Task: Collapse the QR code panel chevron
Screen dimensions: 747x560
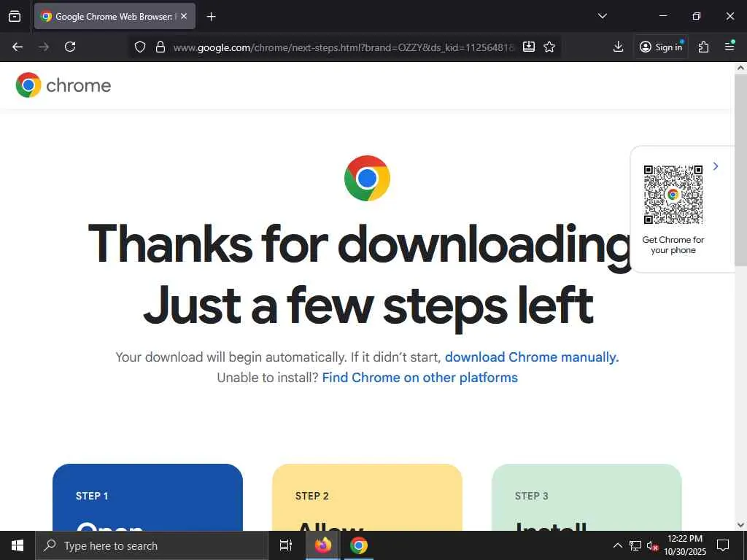Action: [716, 166]
